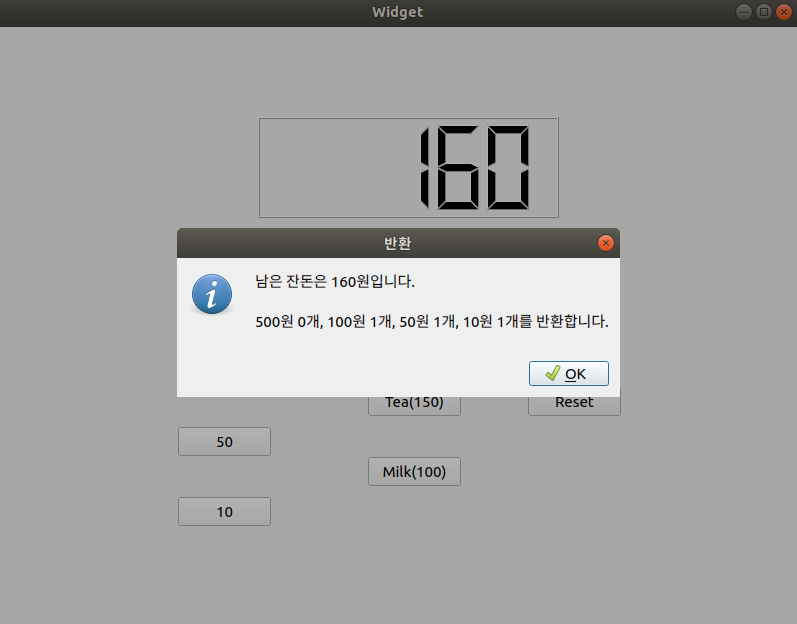Minimize the Widget window

point(744,12)
